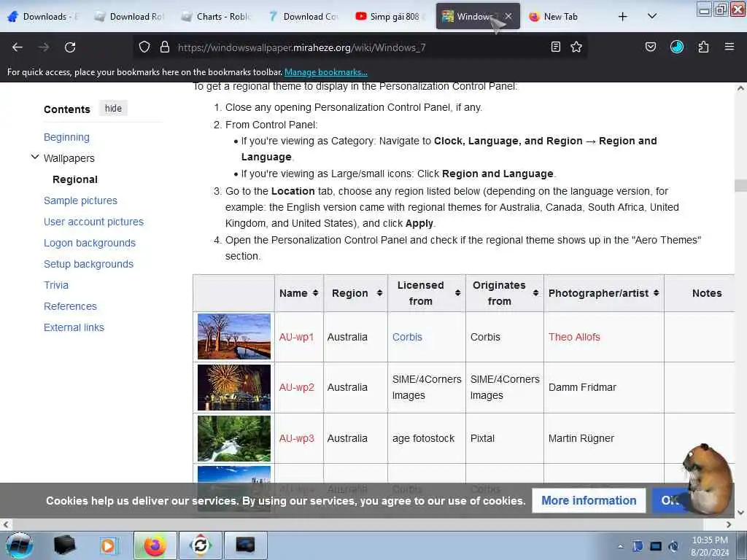Open the Firefox application menu

[729, 47]
